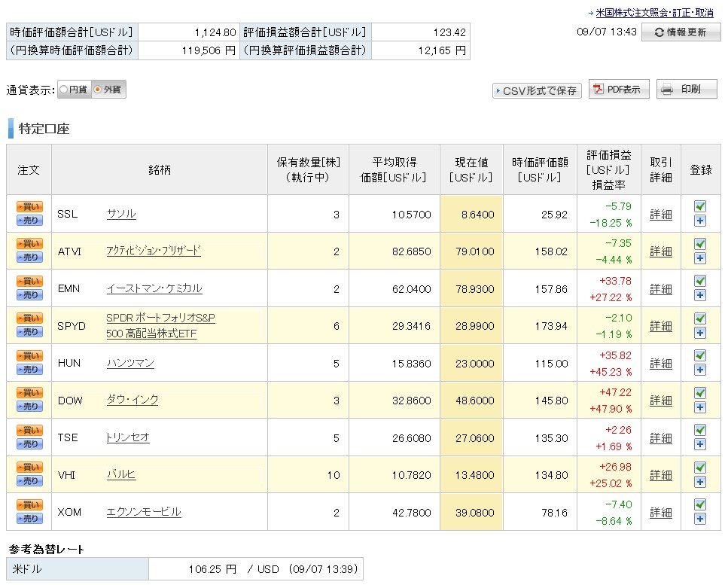
Task: Click the green registered checkmark for EMN
Action: (x=699, y=281)
